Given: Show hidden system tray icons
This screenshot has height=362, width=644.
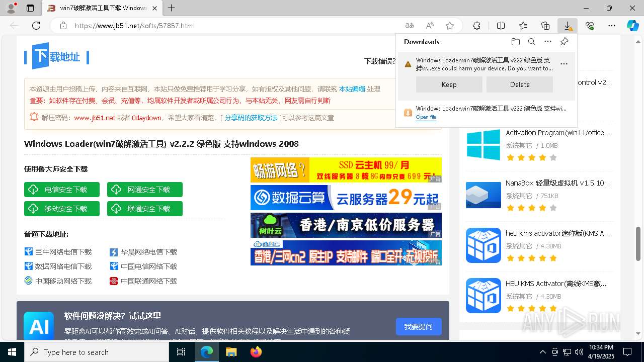Looking at the screenshot, I should point(542,352).
